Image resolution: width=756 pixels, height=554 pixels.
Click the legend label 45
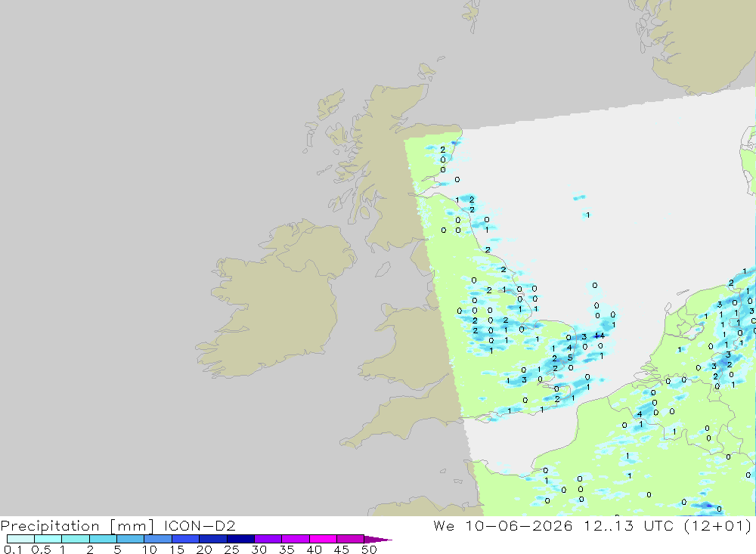pos(342,549)
